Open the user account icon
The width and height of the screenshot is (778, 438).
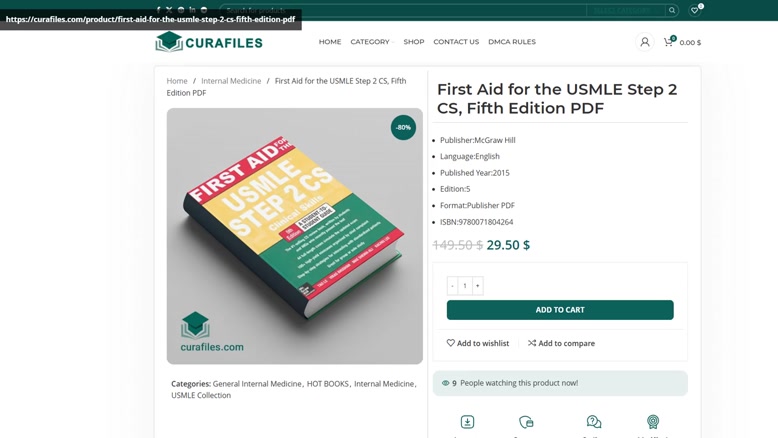645,42
